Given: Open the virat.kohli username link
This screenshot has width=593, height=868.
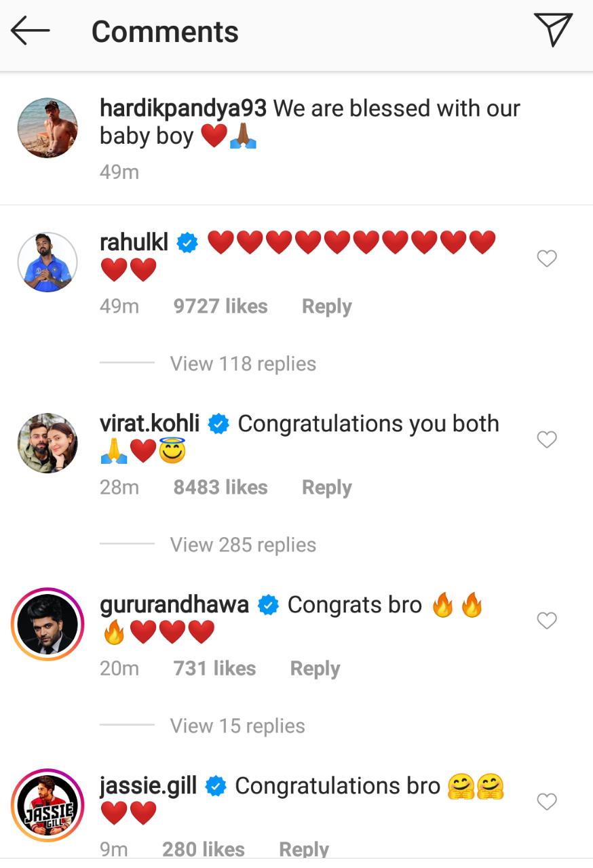Looking at the screenshot, I should [x=149, y=424].
